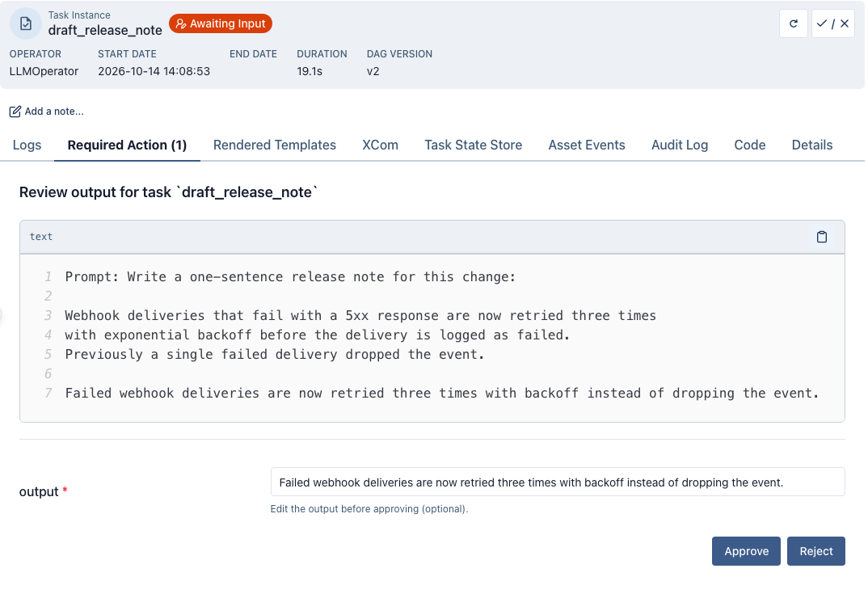Image resolution: width=868 pixels, height=598 pixels.
Task: Click the 'text' code block language label
Action: [x=41, y=237]
